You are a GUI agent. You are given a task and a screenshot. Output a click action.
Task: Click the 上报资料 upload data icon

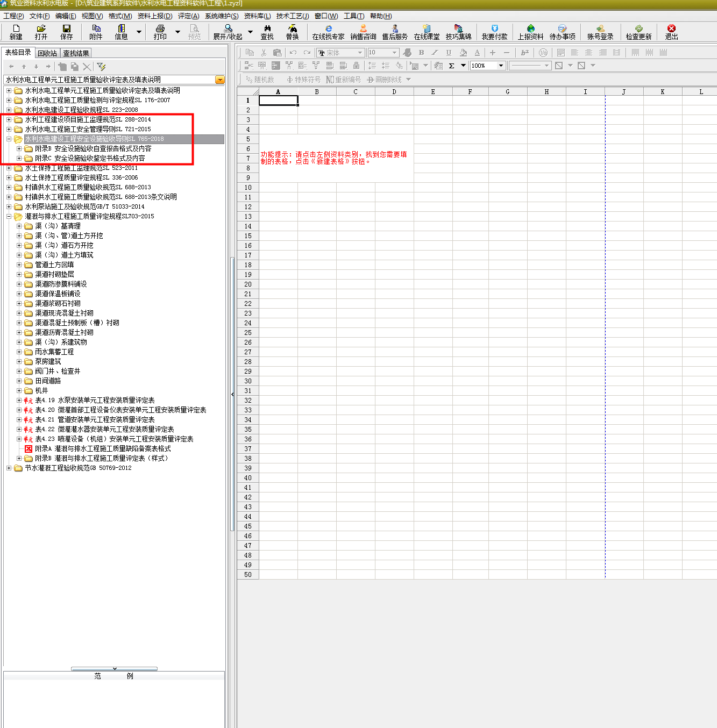(x=530, y=32)
